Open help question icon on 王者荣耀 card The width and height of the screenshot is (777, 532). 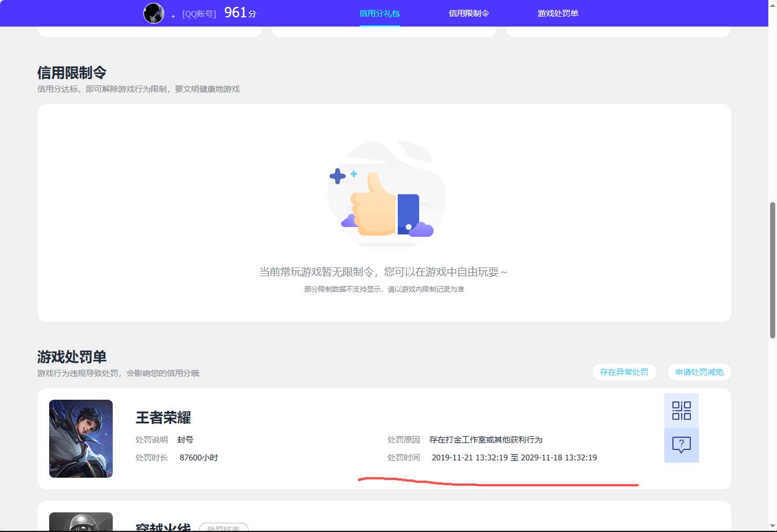682,445
